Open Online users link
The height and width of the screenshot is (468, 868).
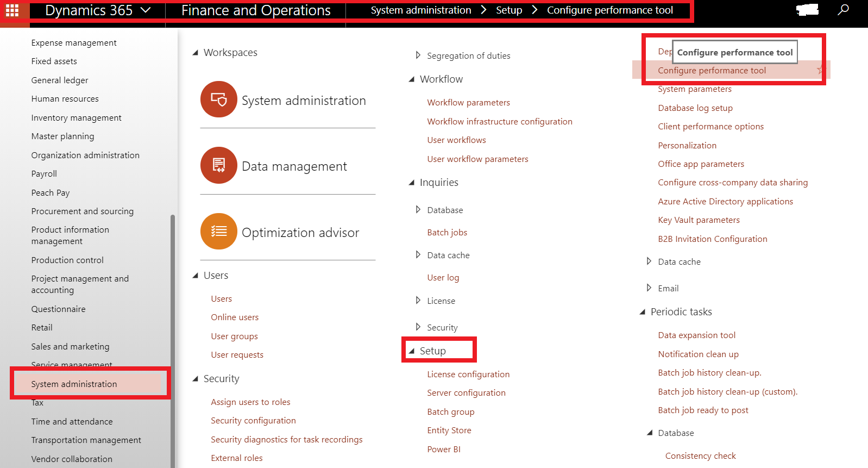235,317
